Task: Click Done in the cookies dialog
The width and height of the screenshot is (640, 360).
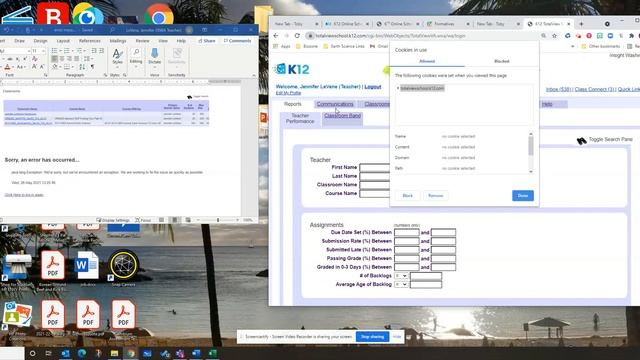Action: [x=522, y=196]
